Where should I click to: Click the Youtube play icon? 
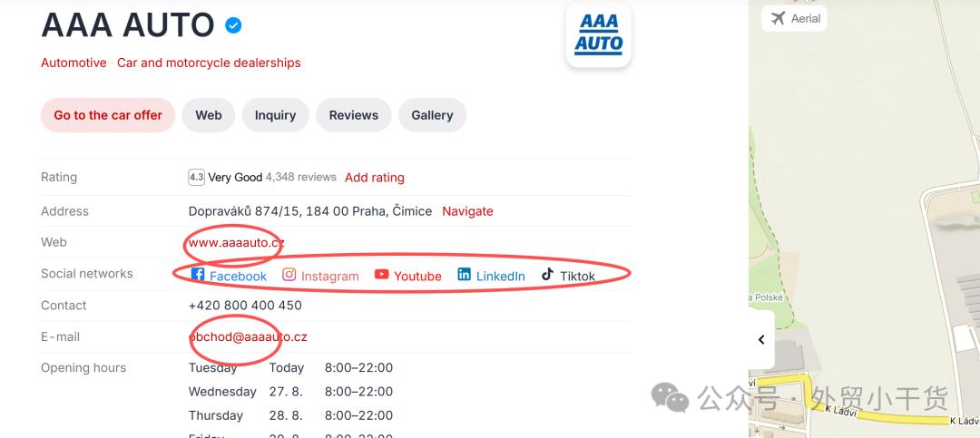381,274
